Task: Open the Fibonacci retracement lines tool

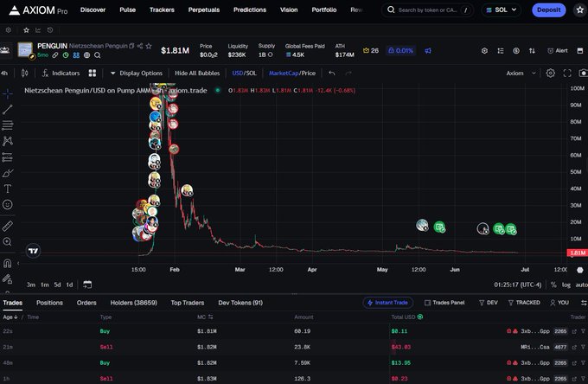Action: click(8, 125)
